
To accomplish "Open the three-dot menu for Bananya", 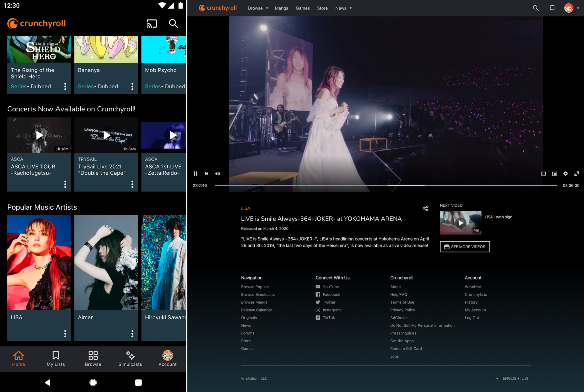I will pyautogui.click(x=132, y=87).
